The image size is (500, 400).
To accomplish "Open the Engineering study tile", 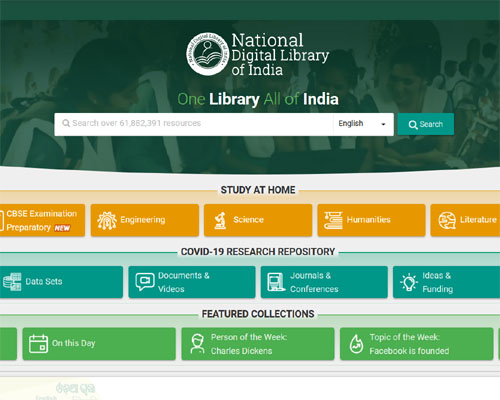I will click(145, 220).
